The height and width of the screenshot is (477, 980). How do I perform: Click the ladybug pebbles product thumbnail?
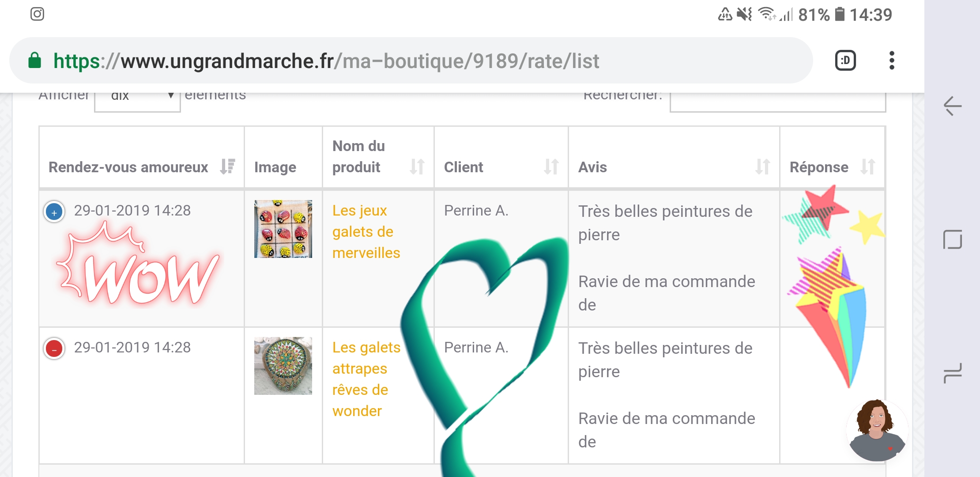click(x=283, y=229)
